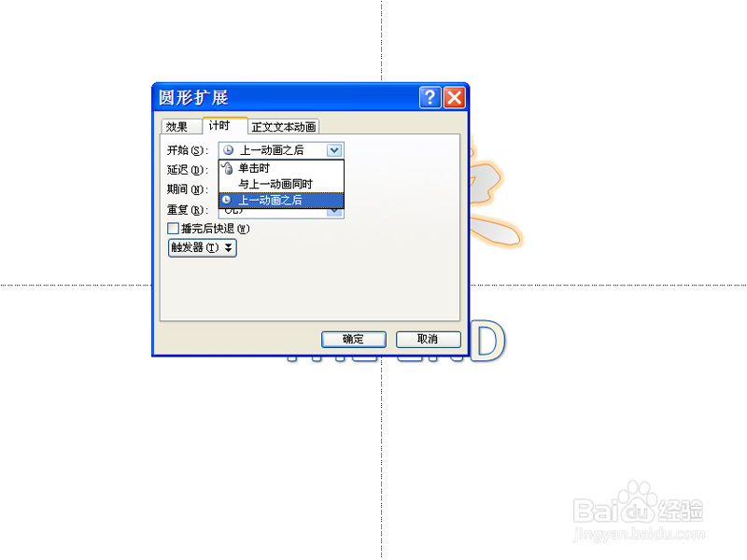The height and width of the screenshot is (560, 747).
Task: Click the 取消 button
Action: click(429, 339)
